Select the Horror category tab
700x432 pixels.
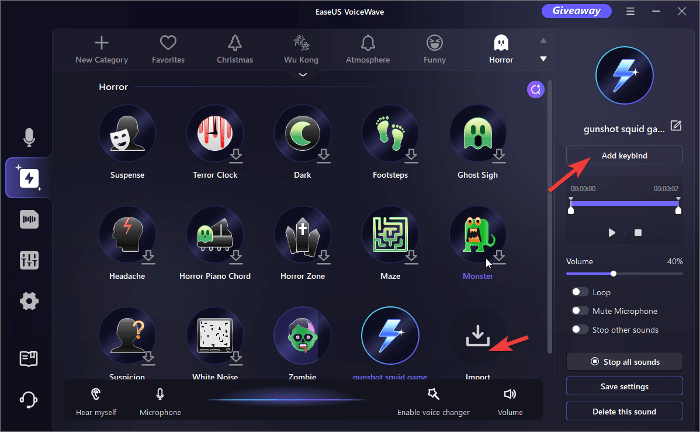pyautogui.click(x=501, y=49)
